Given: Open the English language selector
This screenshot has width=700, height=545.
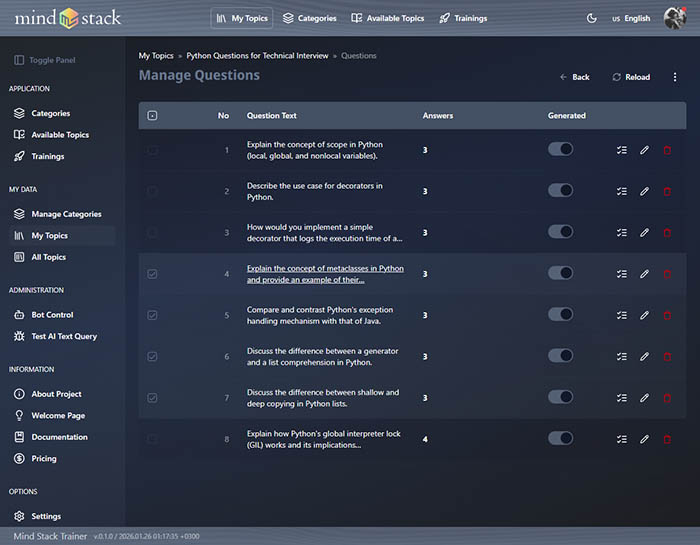Looking at the screenshot, I should click(631, 18).
